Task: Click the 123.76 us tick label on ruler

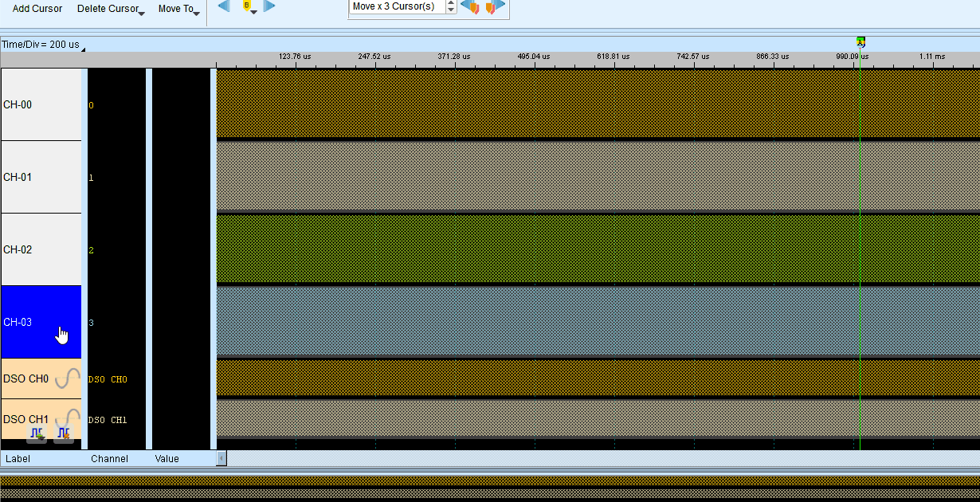Action: (295, 57)
